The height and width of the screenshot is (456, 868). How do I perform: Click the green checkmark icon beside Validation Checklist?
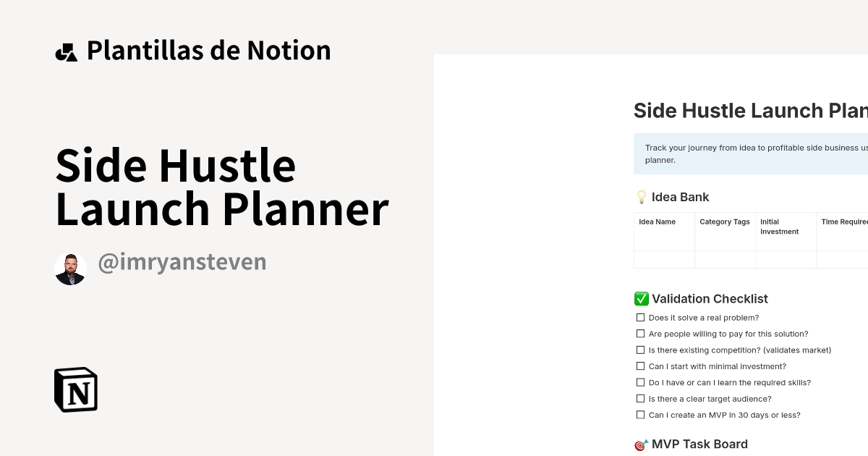point(640,298)
